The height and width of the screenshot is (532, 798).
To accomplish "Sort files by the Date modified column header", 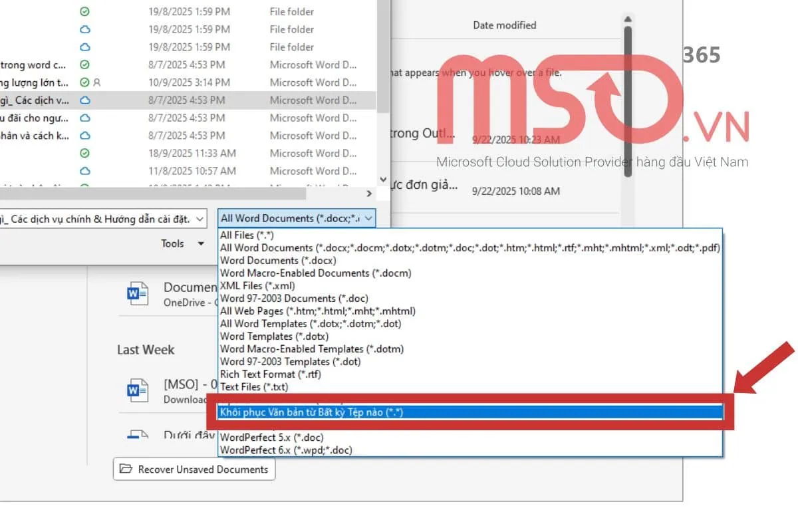I will click(x=505, y=25).
